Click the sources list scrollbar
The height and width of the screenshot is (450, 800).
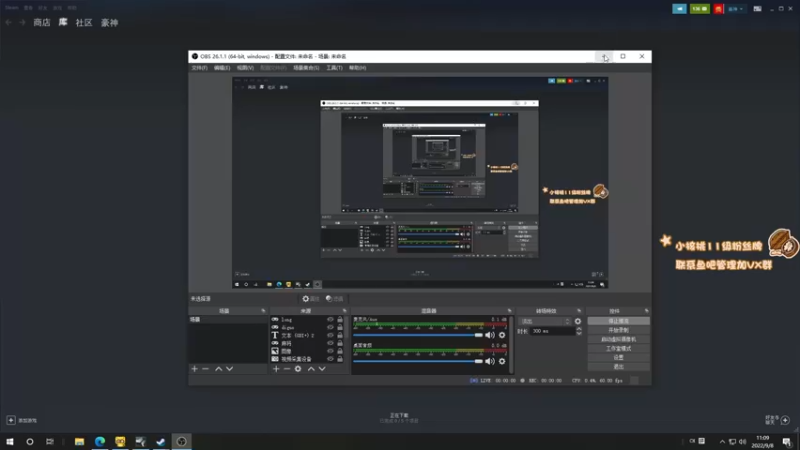coord(347,329)
